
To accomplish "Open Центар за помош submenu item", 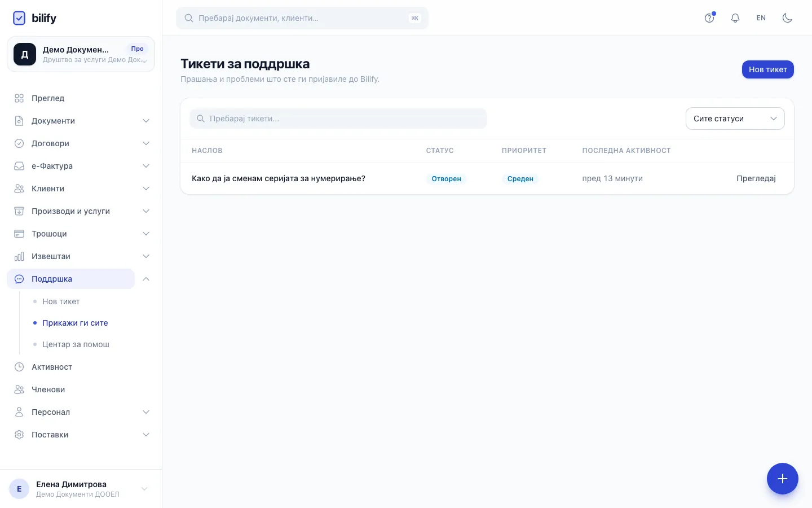I will tap(76, 344).
